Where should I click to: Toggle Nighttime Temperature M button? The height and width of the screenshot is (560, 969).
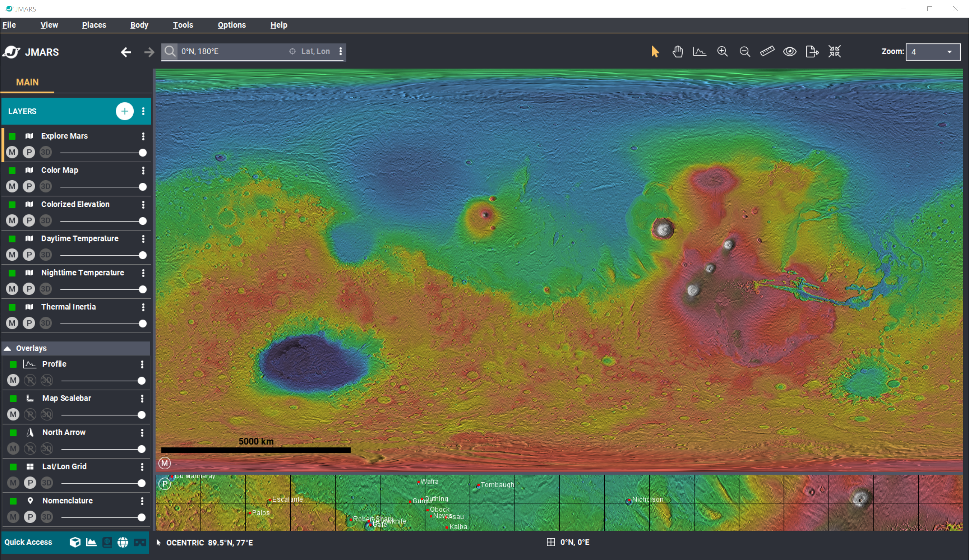tap(12, 289)
